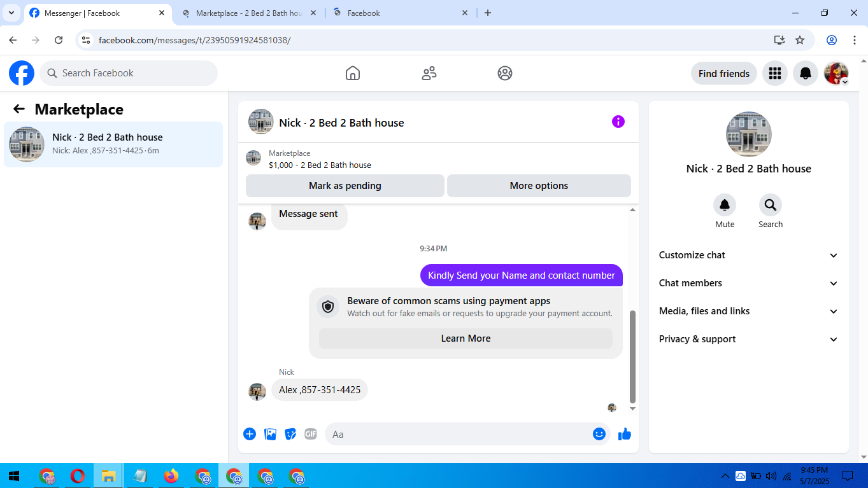868x488 pixels.
Task: Open the Windows Start button
Action: point(14,476)
